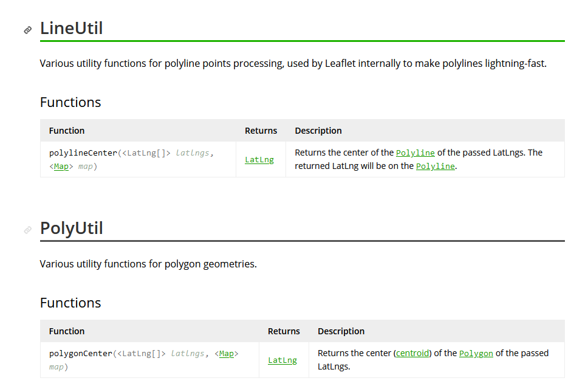Open the Map link in polylineCenter signature
Screen dimensions: 588x392
pyautogui.click(x=61, y=167)
